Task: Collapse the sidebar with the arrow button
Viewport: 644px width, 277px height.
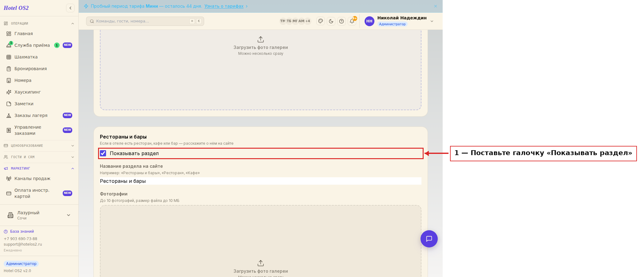Action: pyautogui.click(x=70, y=8)
